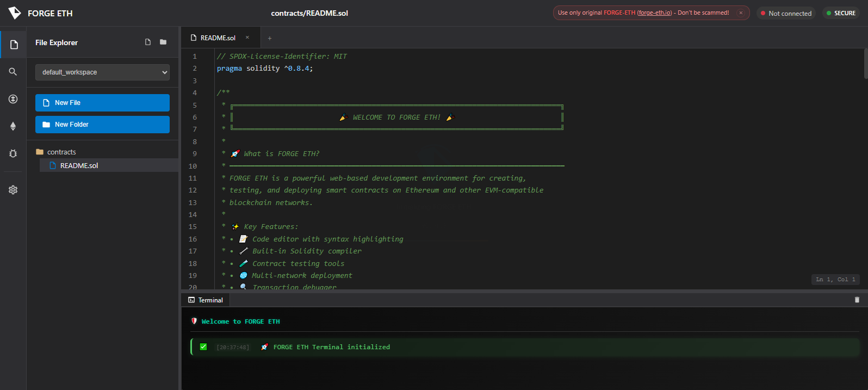Open the Ethereum deploy sidebar icon
Screen dimensions: 868x390
[x=13, y=126]
